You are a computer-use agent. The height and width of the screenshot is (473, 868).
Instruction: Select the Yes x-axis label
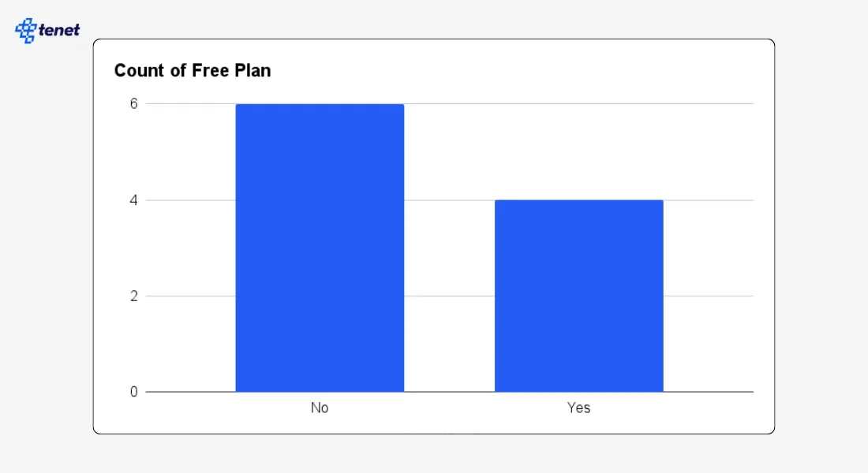click(578, 408)
